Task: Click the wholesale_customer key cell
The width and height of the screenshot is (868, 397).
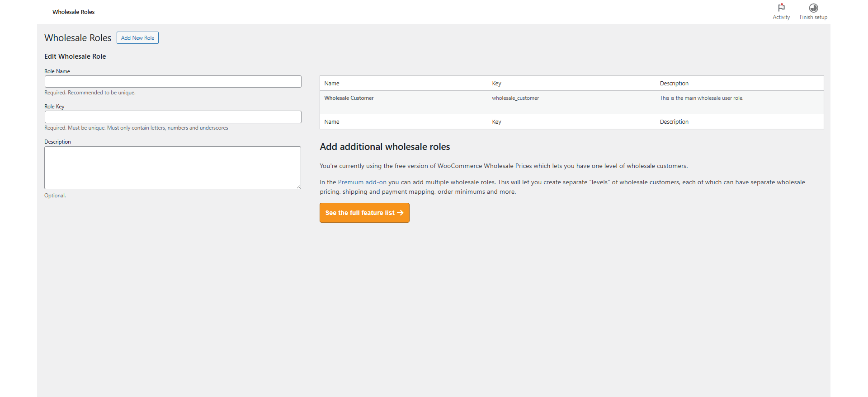Action: click(x=515, y=98)
